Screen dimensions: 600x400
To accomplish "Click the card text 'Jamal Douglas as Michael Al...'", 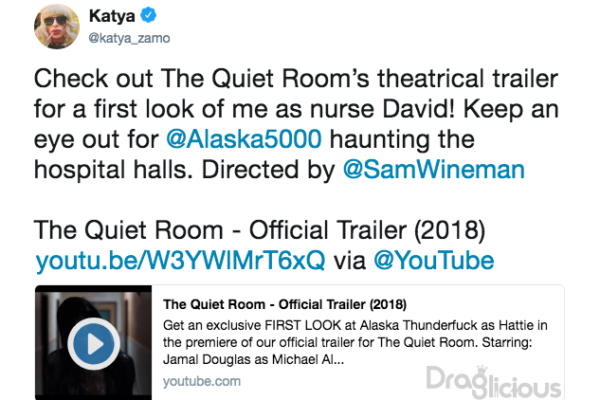I will click(x=253, y=359).
